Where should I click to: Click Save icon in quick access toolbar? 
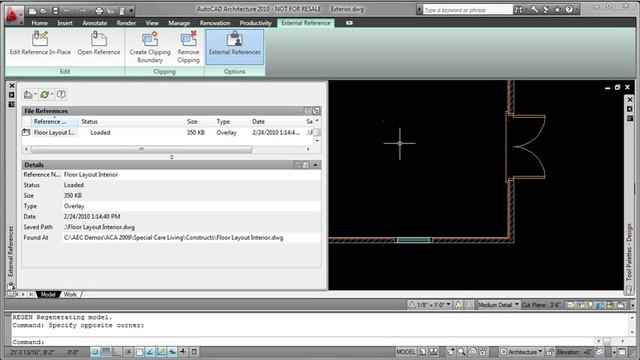(56, 11)
